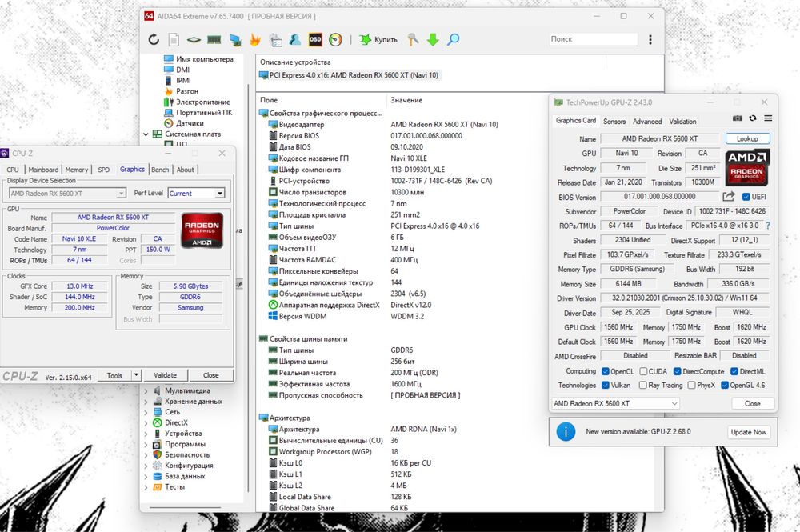The width and height of the screenshot is (800, 532).
Task: Take a GPU-Z screenshot with camera icon
Action: tap(738, 119)
